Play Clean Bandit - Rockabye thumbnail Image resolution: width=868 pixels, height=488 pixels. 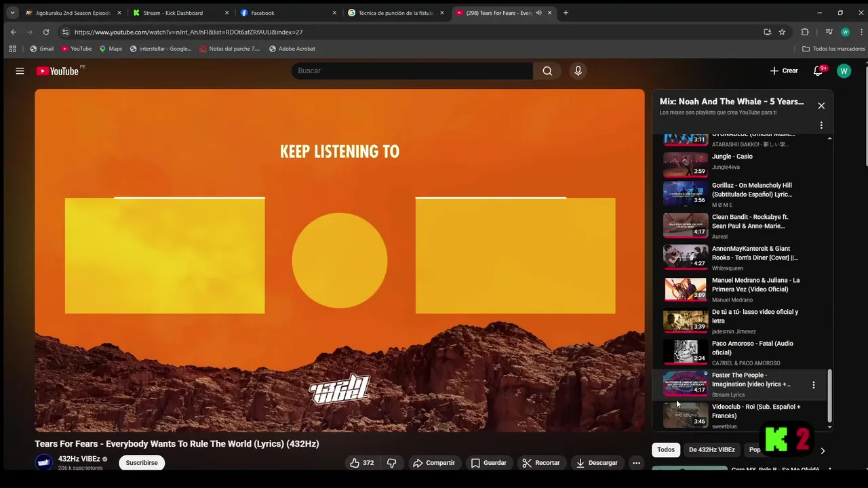(x=686, y=225)
